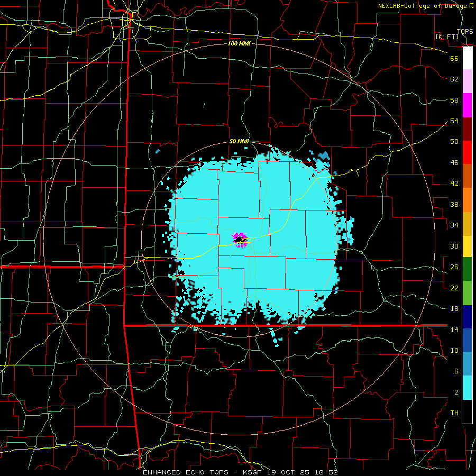Screen dimensions: 476x476
Task: Click the 54 legend value
Action: (454, 121)
